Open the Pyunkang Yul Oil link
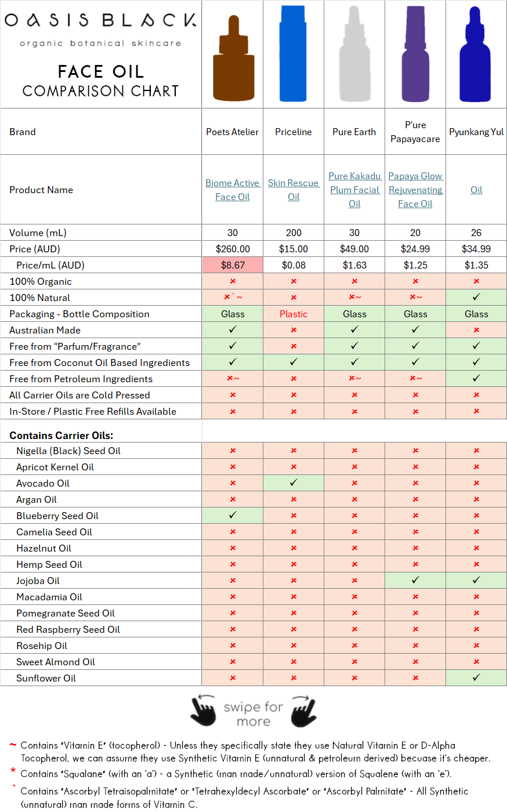The height and width of the screenshot is (812, 507). coord(476,190)
